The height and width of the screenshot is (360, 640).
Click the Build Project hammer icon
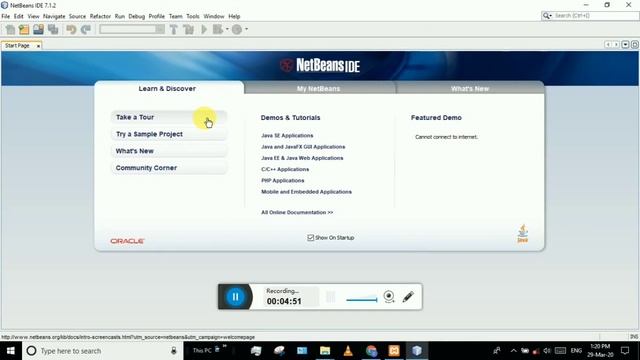173,29
